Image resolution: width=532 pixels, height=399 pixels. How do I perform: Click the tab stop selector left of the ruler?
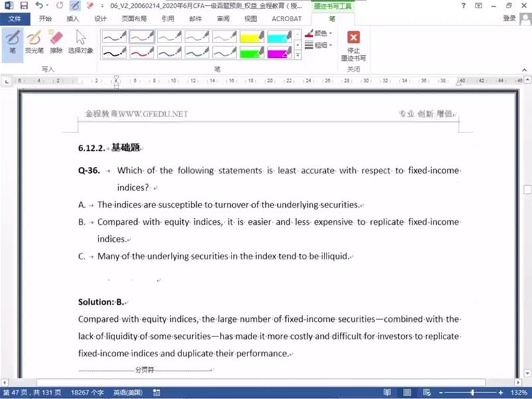[7, 81]
